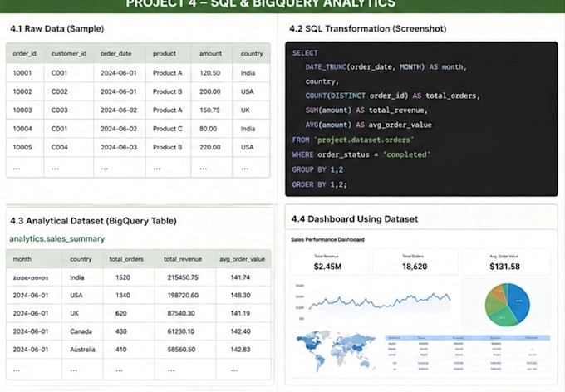Click total orders value 410
Image resolution: width=565 pixels, height=392 pixels.
(x=121, y=350)
